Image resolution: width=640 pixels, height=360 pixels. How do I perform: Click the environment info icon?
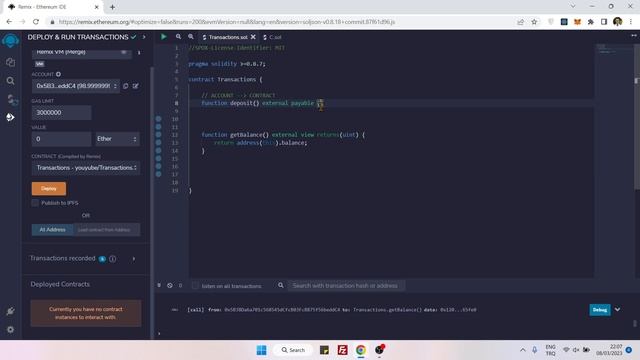(x=139, y=52)
